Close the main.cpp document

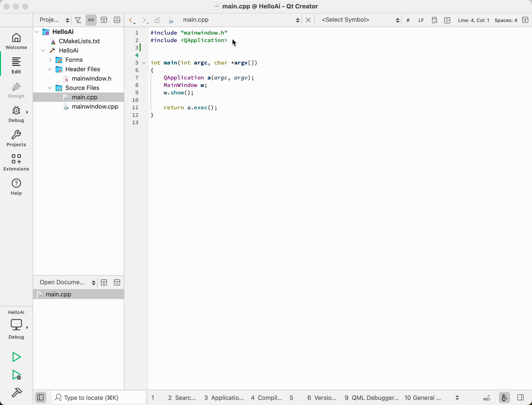point(308,20)
